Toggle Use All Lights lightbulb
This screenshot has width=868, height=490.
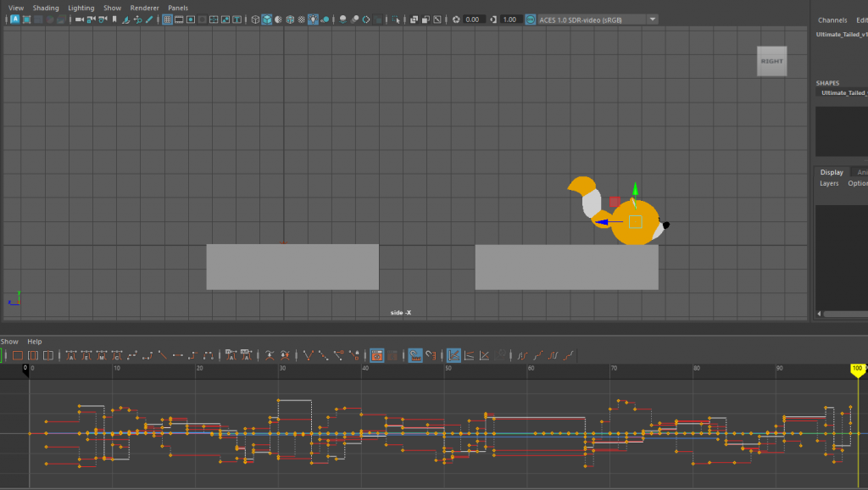pos(314,19)
